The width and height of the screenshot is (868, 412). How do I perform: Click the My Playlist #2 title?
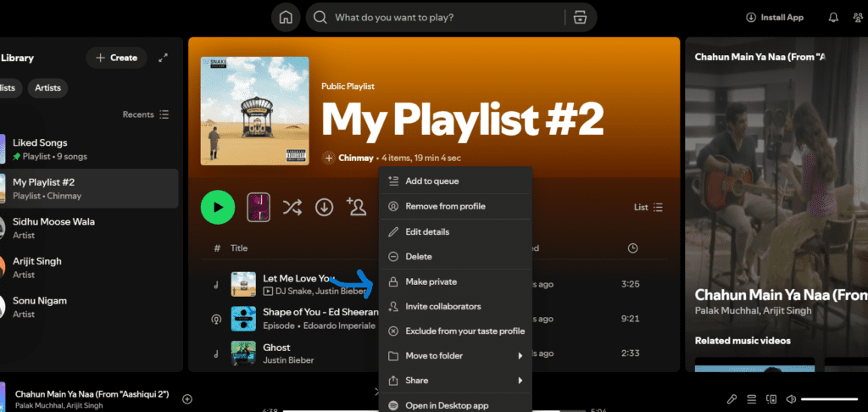coord(462,120)
